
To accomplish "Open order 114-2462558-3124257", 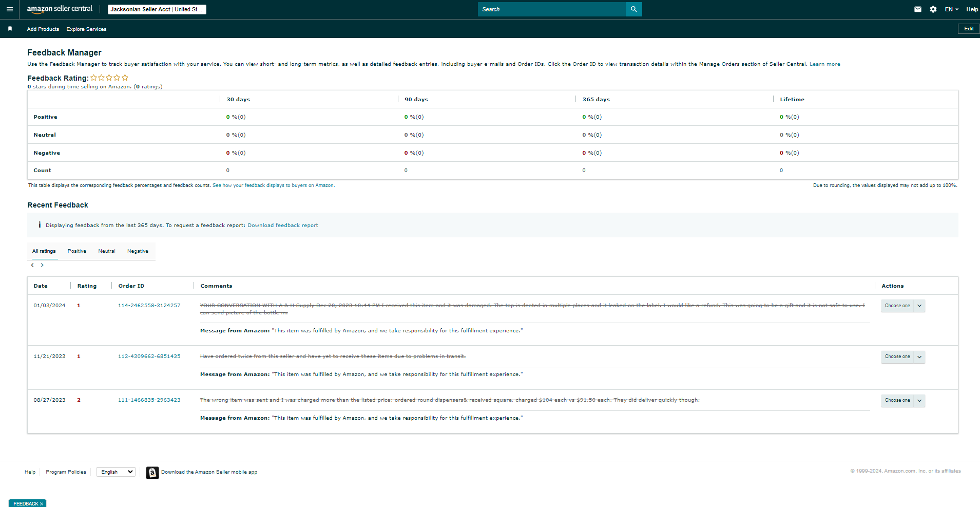I will pyautogui.click(x=149, y=306).
